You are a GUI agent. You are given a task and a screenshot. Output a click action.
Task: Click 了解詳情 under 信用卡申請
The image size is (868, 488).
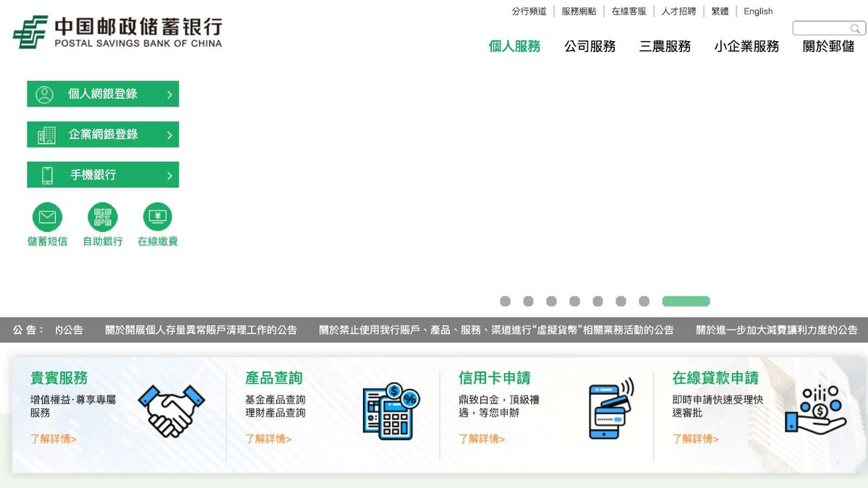pyautogui.click(x=482, y=439)
